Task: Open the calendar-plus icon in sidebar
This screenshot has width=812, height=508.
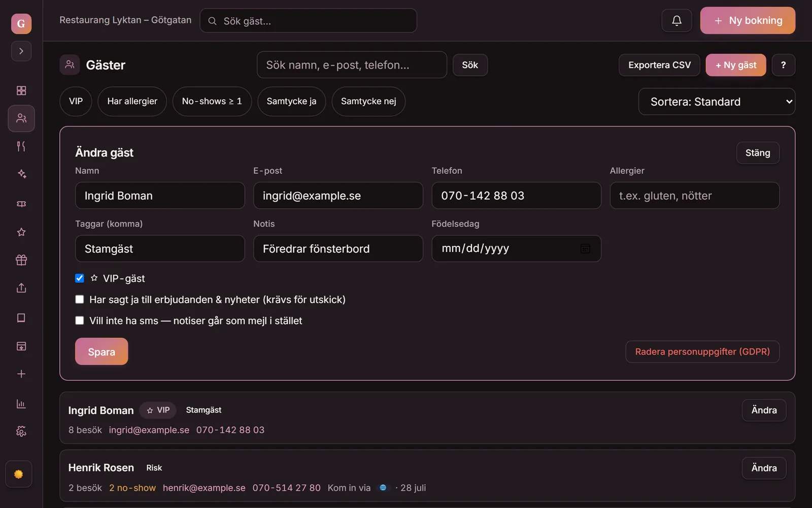Action: coord(21,346)
